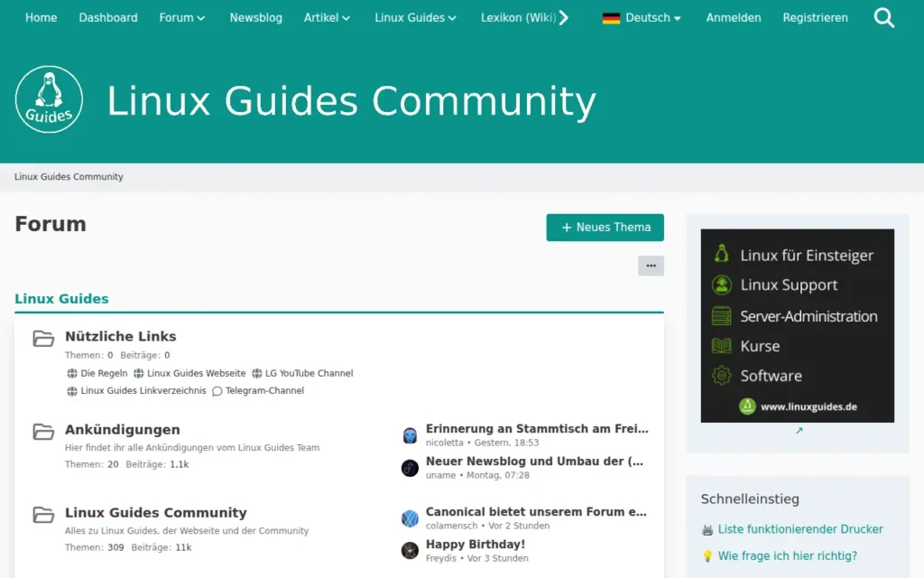Click the linuxguides.de banner image
924x578 pixels.
coord(798,325)
